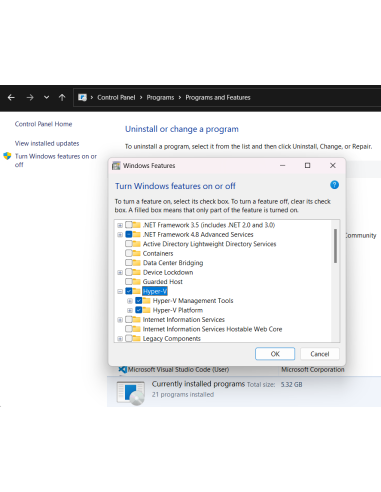Screen dimensions: 381x492
Task: Enable .NET Framework 3.5 checkbox
Action: (x=129, y=225)
